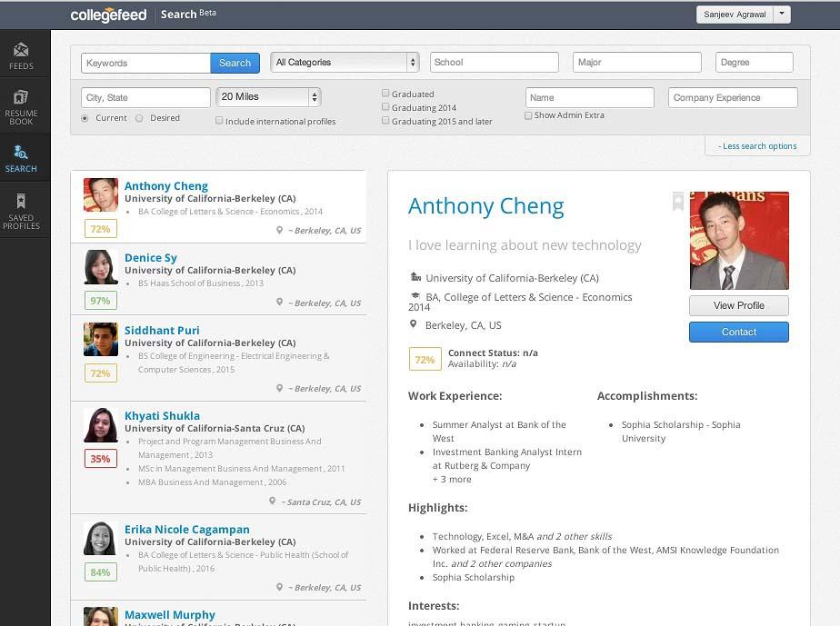
Task: Click the collegefeed logo
Action: pos(108,15)
